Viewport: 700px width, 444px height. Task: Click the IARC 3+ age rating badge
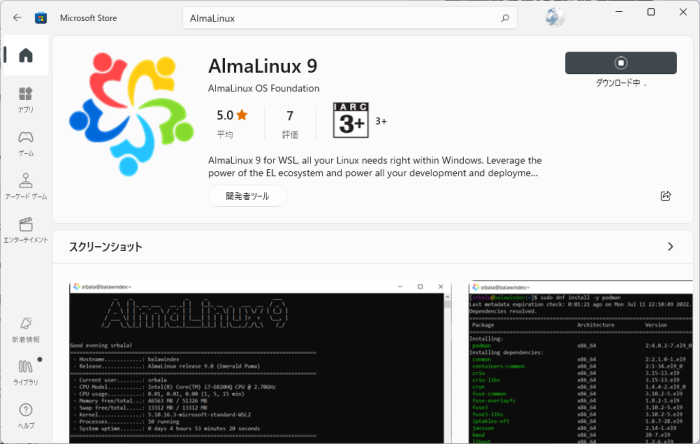pyautogui.click(x=350, y=121)
